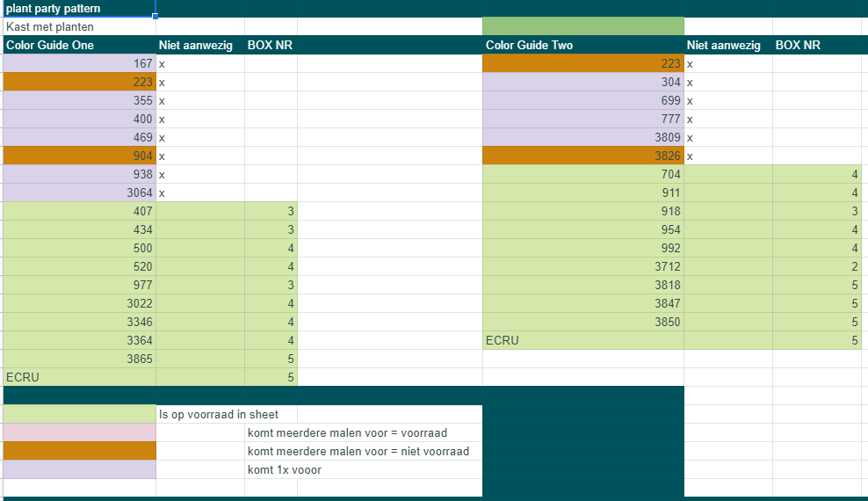Click the ECRU cell under Color Guide One
The height and width of the screenshot is (501, 868).
tap(79, 377)
